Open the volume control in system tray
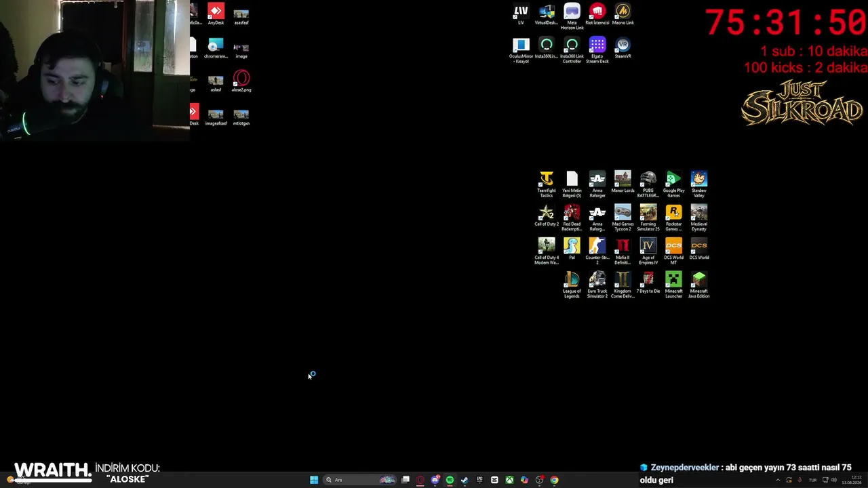 pyautogui.click(x=833, y=480)
